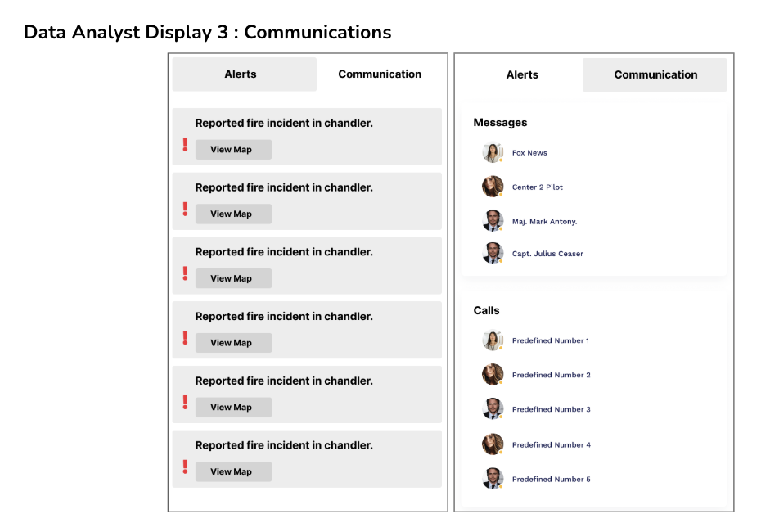Open the Communication tab on the right panel

654,74
